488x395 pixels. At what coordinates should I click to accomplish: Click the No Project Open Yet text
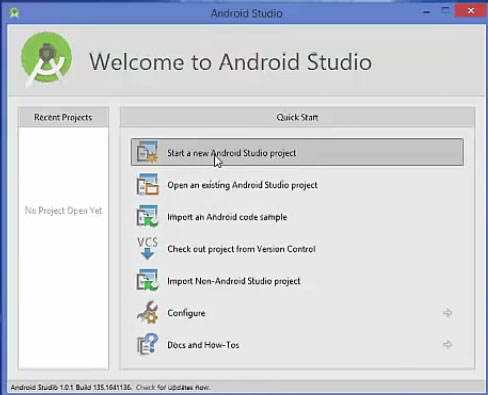pyautogui.click(x=63, y=210)
